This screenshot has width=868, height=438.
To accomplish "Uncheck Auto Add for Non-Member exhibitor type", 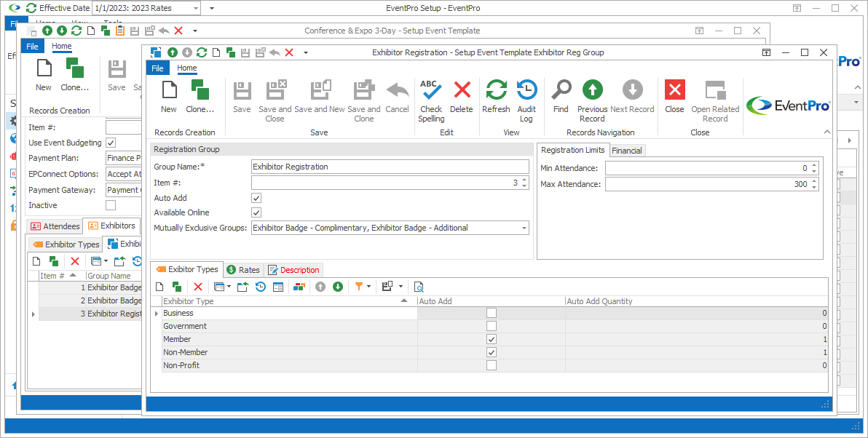I will 492,352.
